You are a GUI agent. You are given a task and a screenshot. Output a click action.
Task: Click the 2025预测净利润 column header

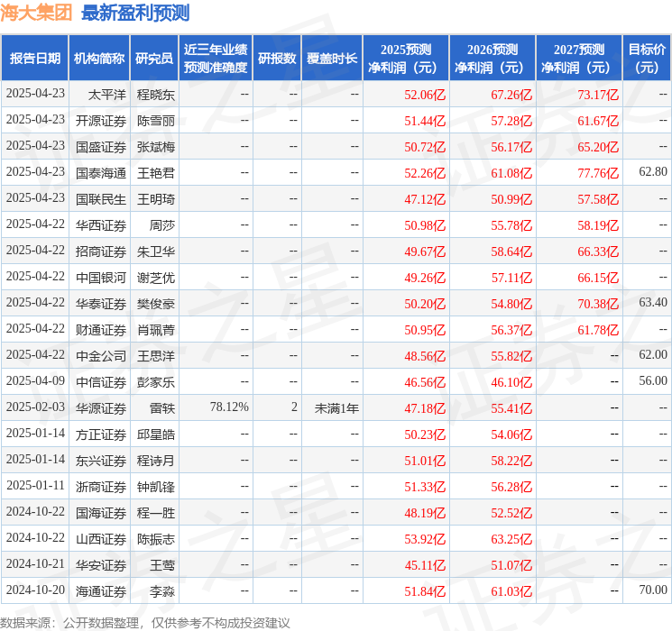[405, 59]
